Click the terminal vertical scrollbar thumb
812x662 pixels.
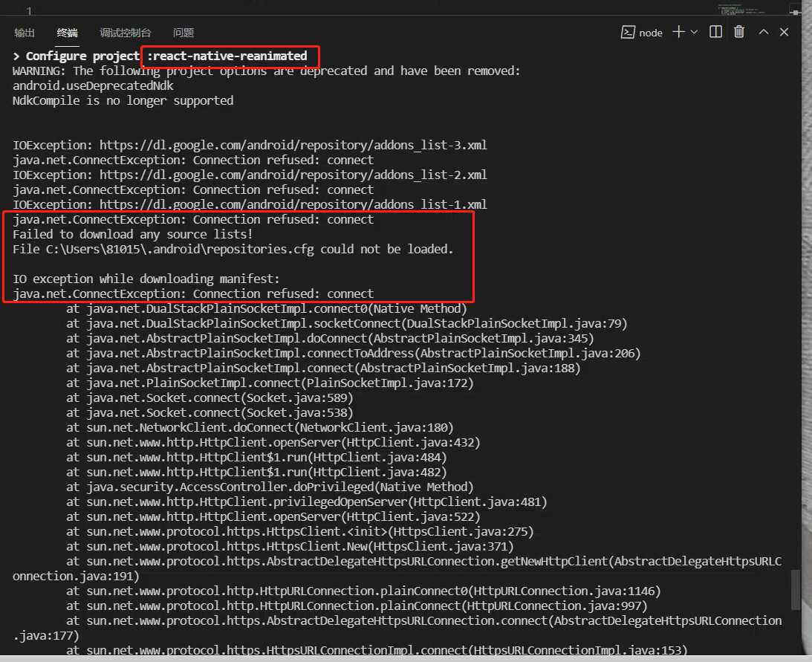point(796,589)
